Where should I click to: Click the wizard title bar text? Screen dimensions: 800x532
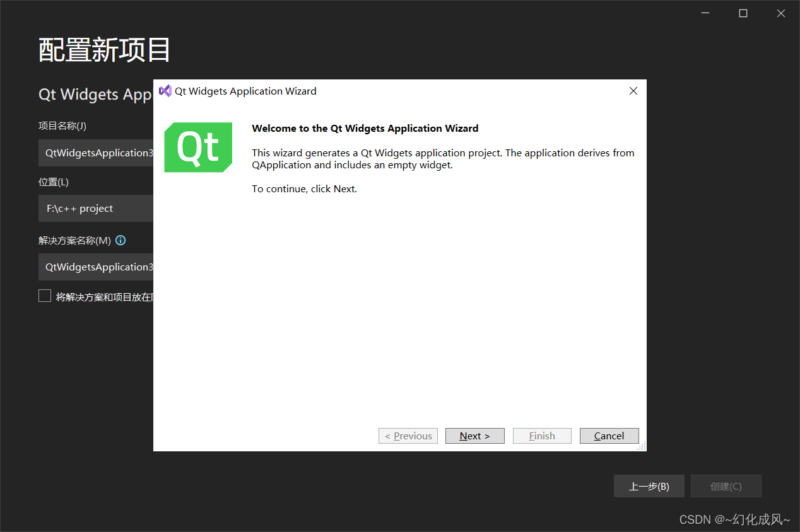(x=245, y=91)
